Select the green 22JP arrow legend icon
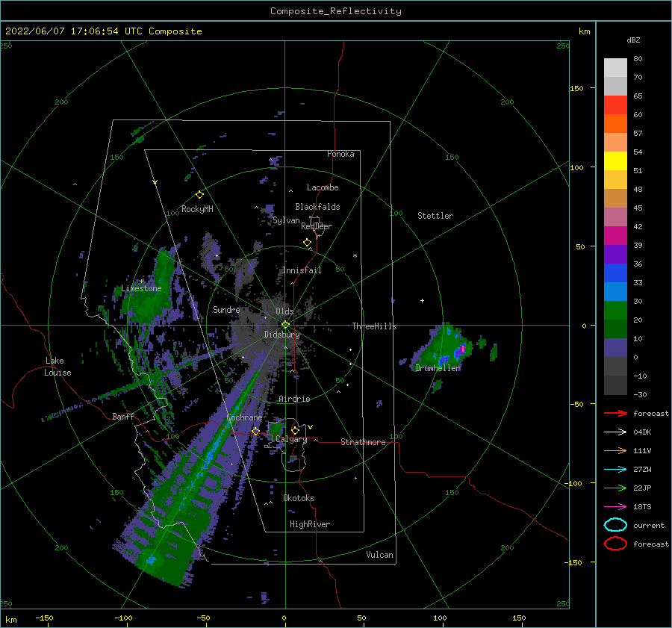672x628 pixels. coord(615,488)
